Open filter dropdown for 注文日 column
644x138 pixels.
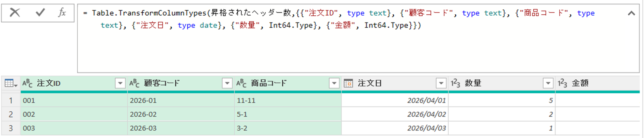pos(441,83)
